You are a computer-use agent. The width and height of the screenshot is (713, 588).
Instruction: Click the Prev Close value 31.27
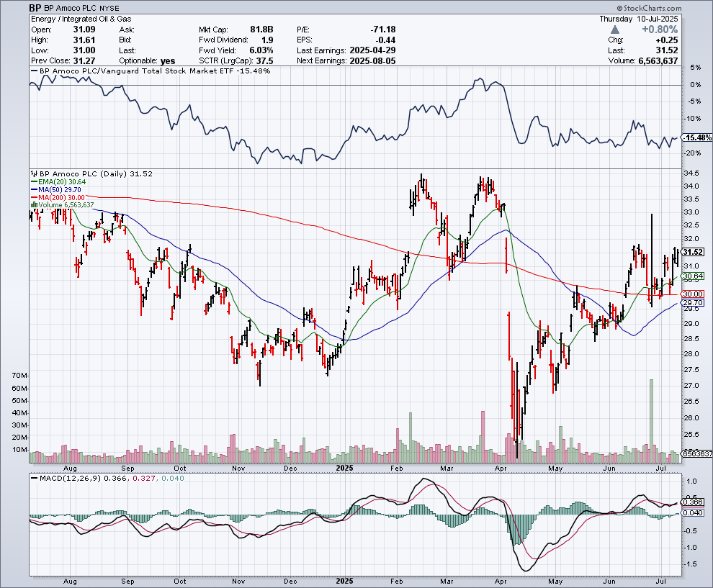click(84, 61)
